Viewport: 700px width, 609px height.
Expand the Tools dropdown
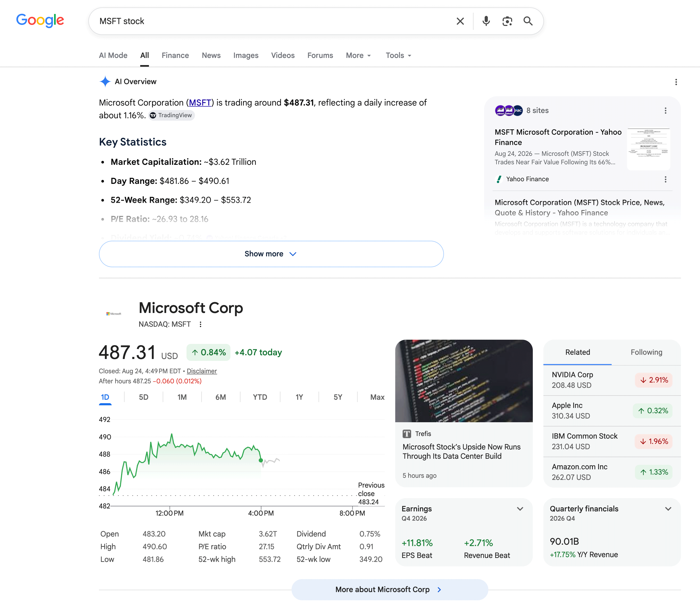[x=399, y=55]
